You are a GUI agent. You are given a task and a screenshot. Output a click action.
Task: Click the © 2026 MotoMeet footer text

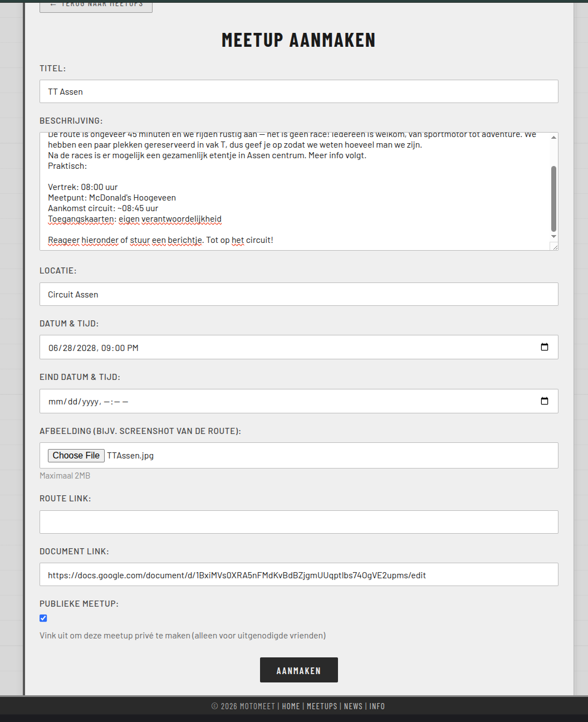pyautogui.click(x=243, y=706)
